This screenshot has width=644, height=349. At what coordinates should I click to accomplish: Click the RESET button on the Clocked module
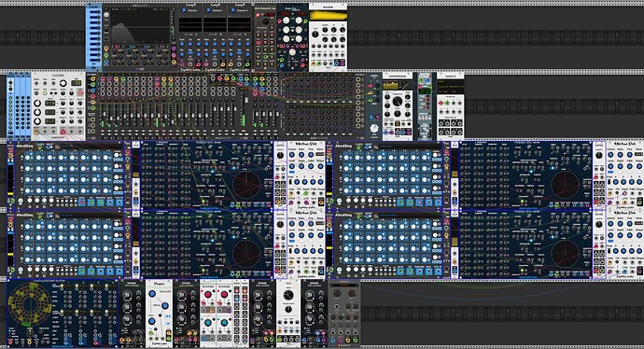pos(36,93)
